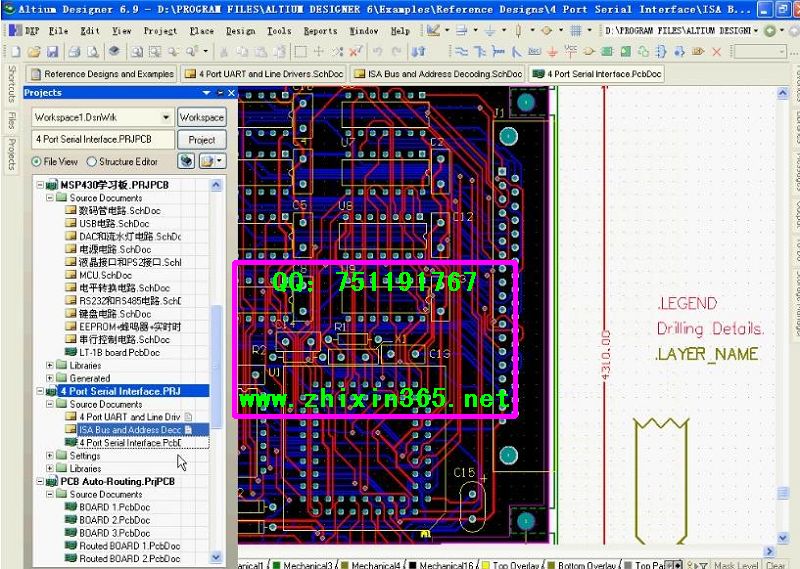Click the Project button
The width and height of the screenshot is (800, 569).
pos(202,139)
